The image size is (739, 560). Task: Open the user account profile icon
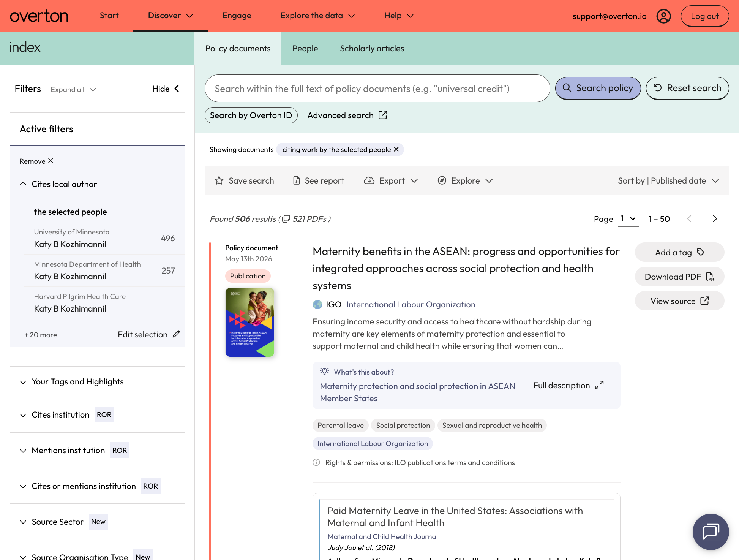(663, 16)
